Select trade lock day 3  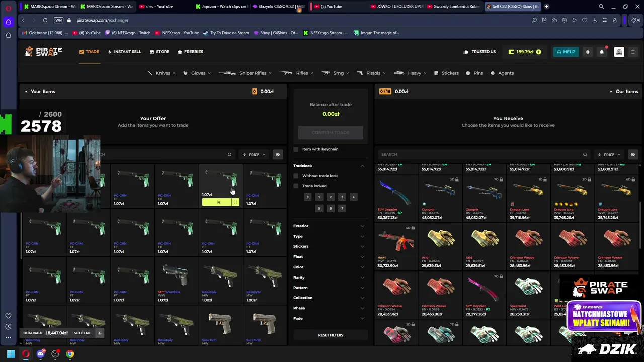coord(342,197)
